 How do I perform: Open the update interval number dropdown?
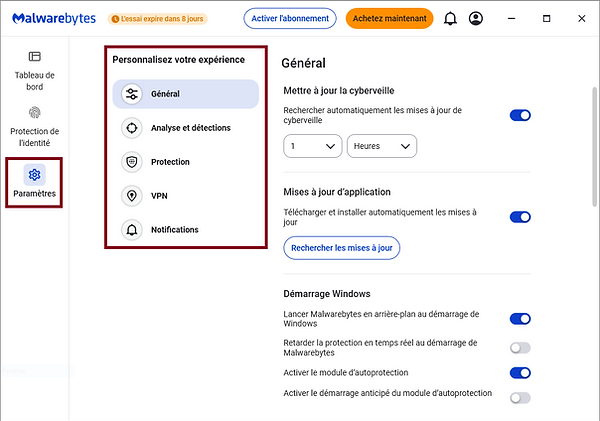coord(313,146)
